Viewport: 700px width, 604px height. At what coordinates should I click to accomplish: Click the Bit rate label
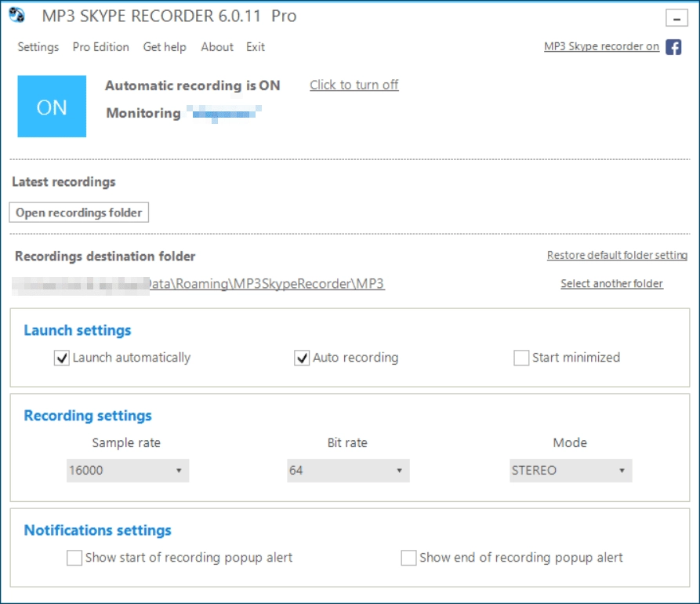pos(347,442)
